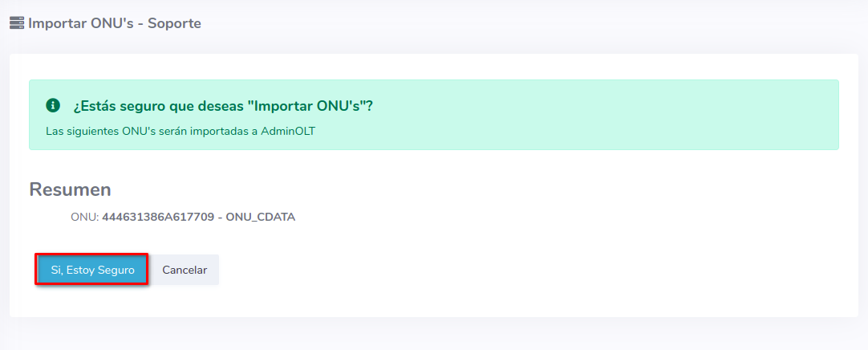Click the ONU_CDATA name text

[260, 217]
